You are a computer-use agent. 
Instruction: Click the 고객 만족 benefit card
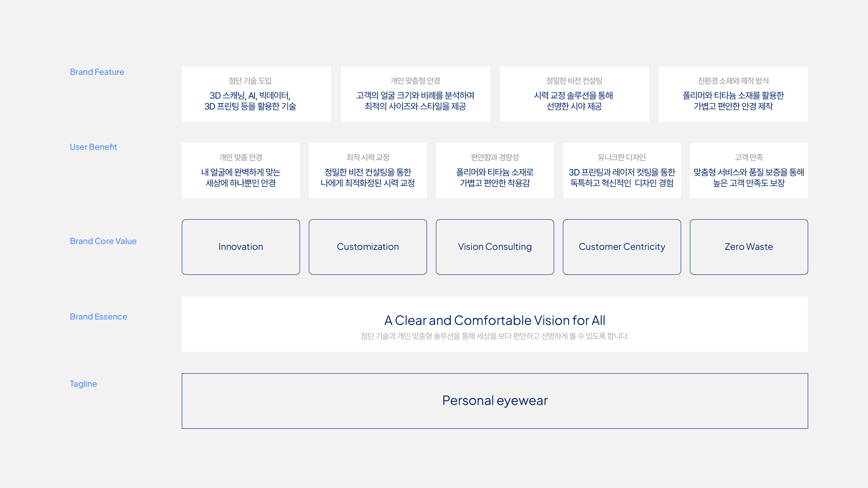pos(749,170)
